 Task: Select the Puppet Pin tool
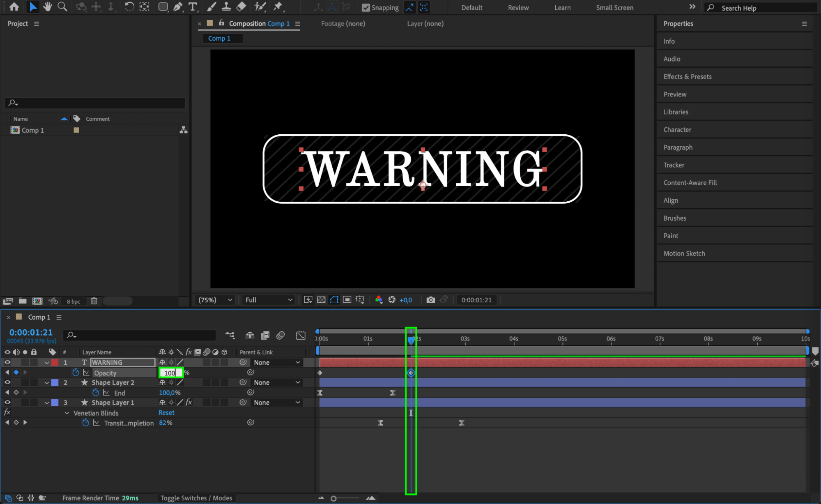[x=278, y=7]
